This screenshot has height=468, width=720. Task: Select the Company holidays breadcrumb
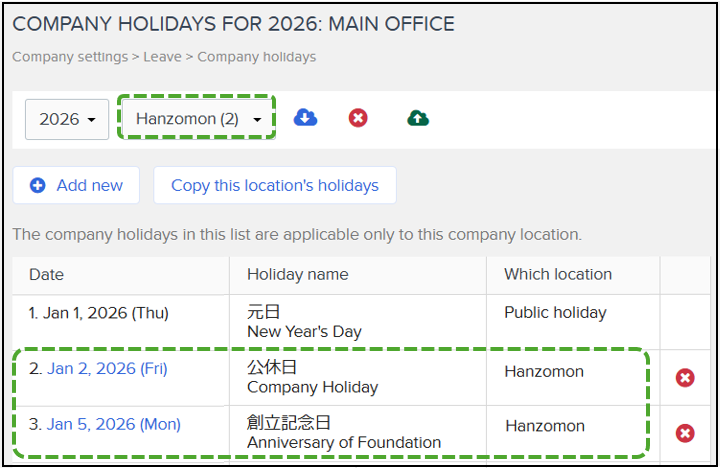tap(257, 57)
